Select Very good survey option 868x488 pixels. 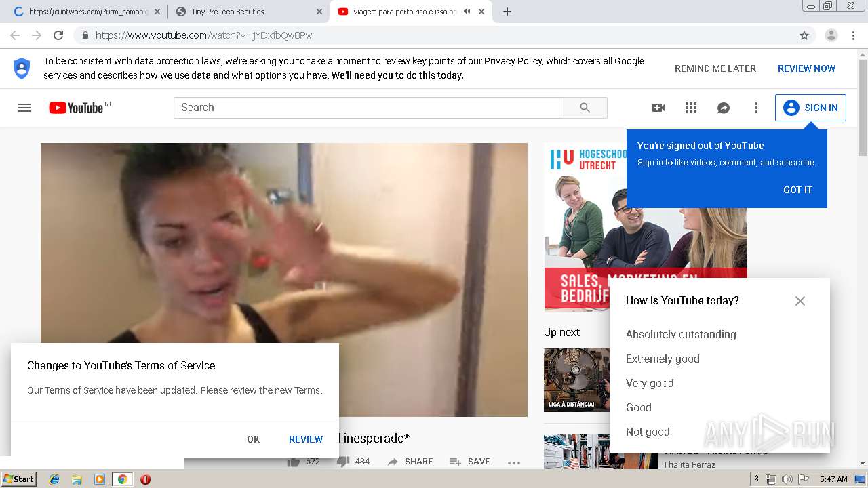click(x=650, y=383)
